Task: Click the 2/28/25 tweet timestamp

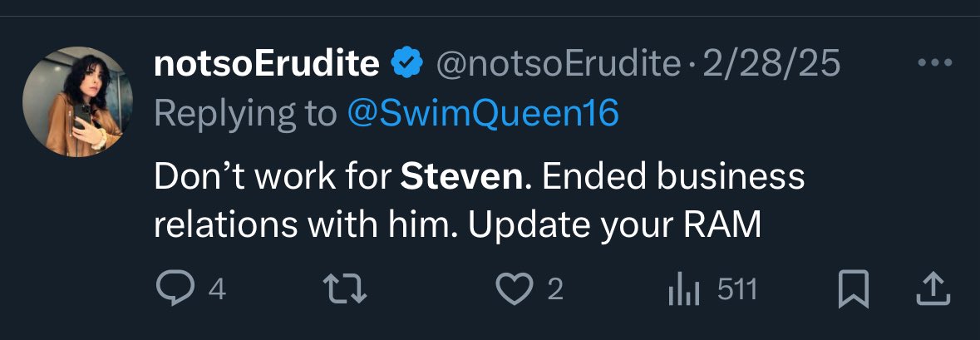Action: (772, 64)
